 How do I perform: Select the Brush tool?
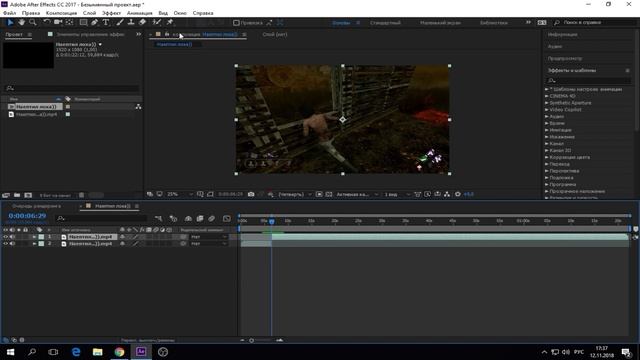(x=120, y=22)
